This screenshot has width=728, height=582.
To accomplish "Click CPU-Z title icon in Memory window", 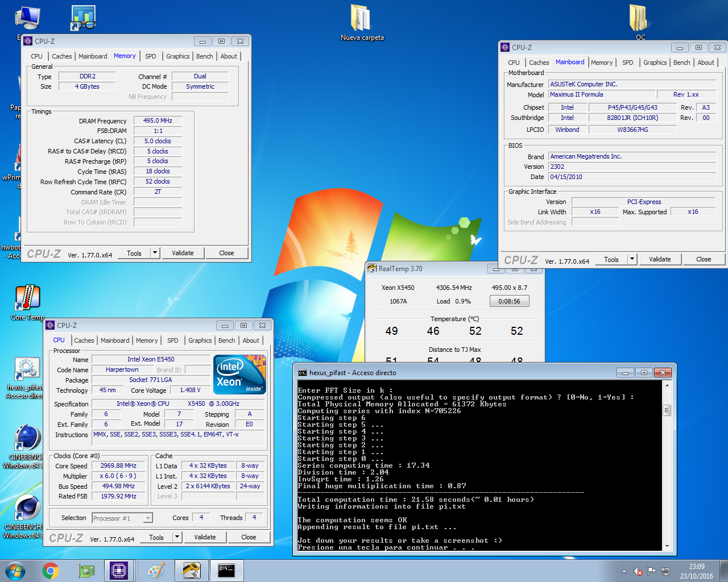I will [28, 41].
